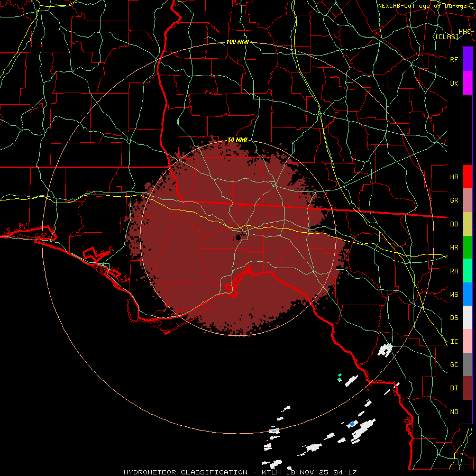Click the "BI" legend label
This screenshot has height=476, width=476.
pos(454,388)
